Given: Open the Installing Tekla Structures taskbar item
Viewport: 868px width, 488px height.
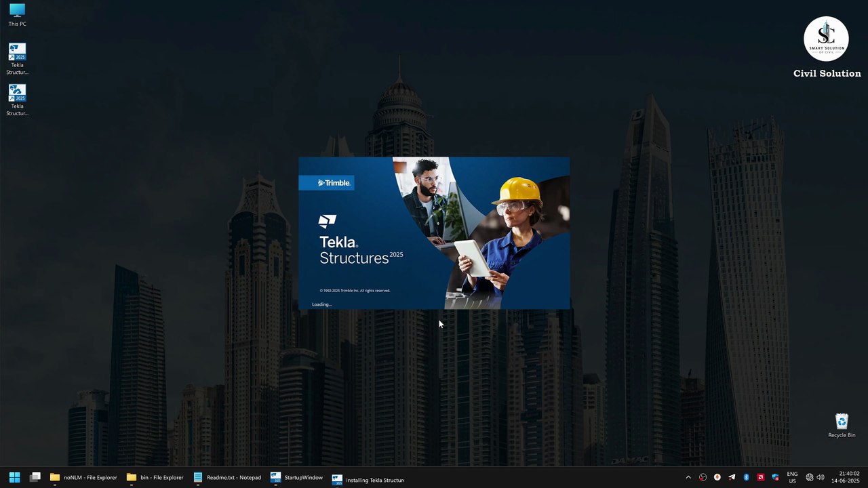Looking at the screenshot, I should [x=368, y=479].
